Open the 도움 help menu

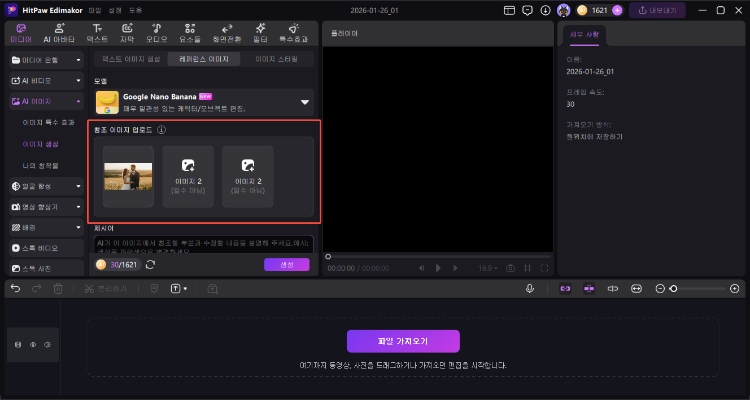(135, 10)
